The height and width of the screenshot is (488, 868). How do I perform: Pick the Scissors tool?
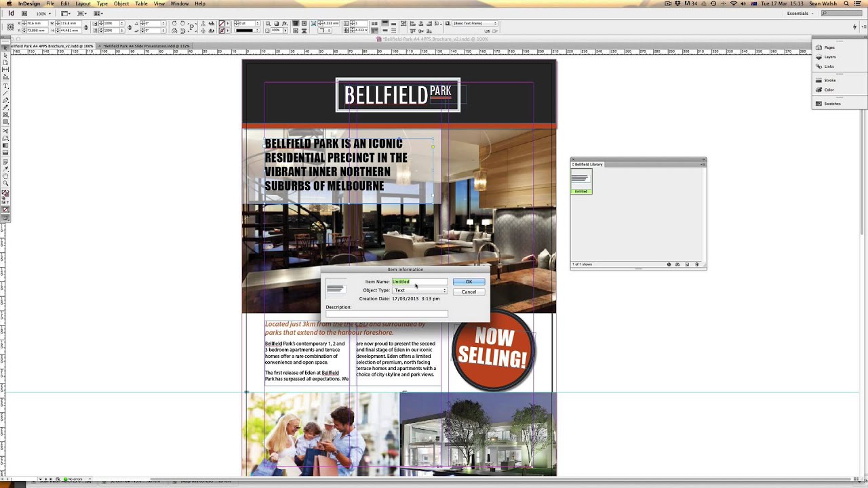[x=5, y=130]
